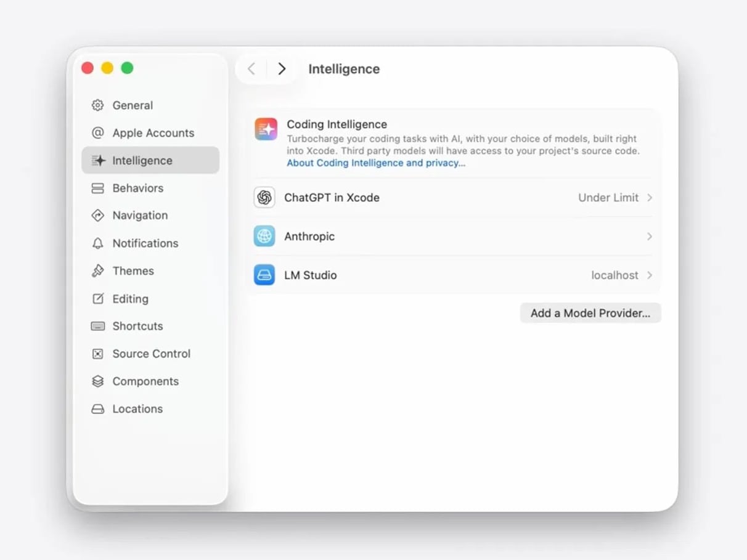Click the General gear icon in sidebar
Viewport: 747px width, 560px height.
[97, 105]
